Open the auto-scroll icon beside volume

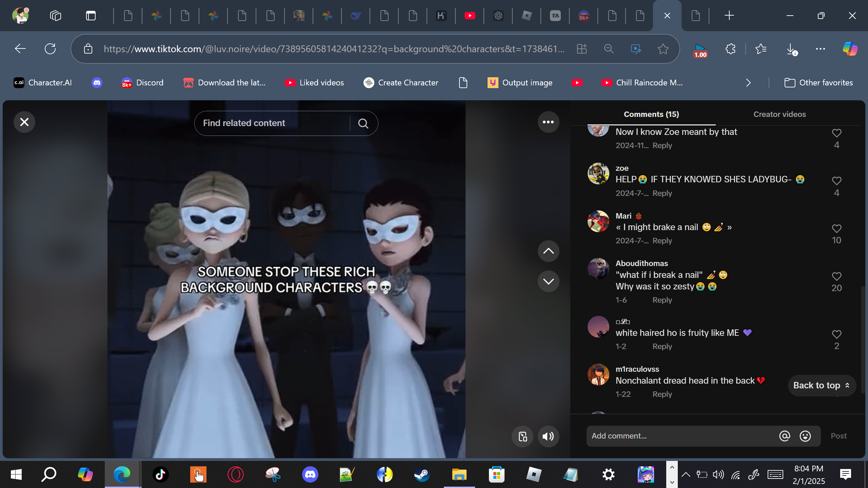[522, 436]
